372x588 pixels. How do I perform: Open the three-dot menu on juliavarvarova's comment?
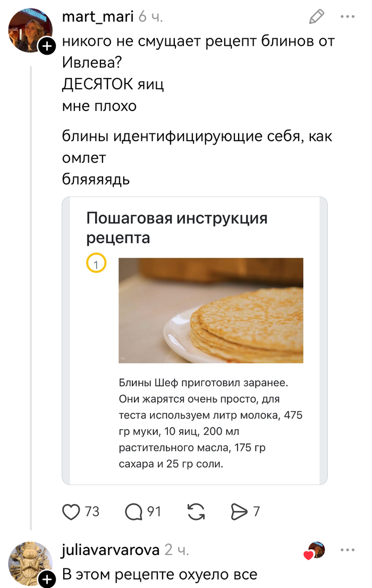tap(348, 551)
